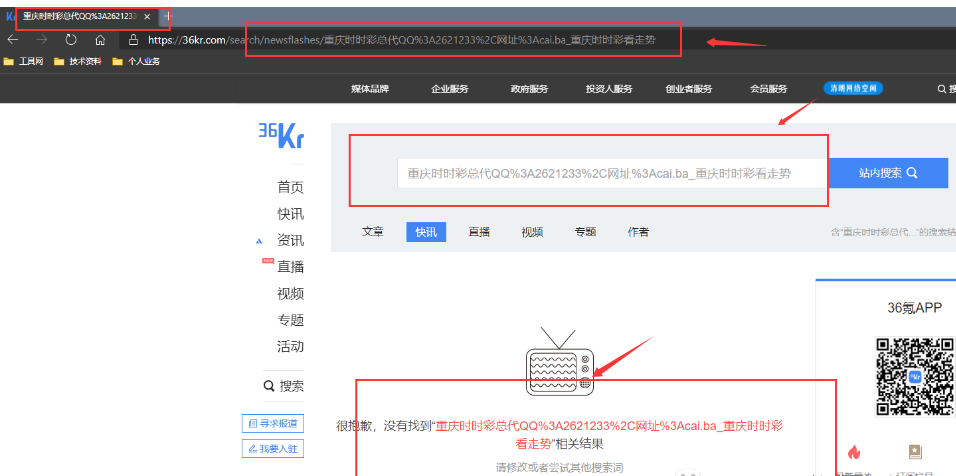Click the red flame icon
956x476 pixels.
point(854,452)
